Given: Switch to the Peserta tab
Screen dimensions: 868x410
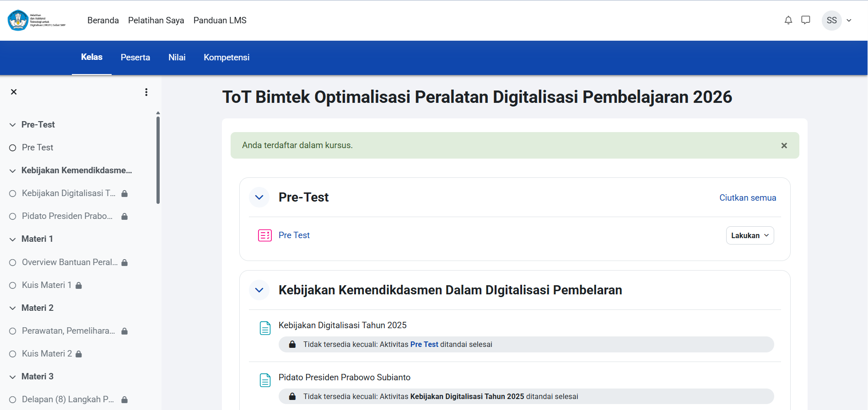Looking at the screenshot, I should pos(135,57).
